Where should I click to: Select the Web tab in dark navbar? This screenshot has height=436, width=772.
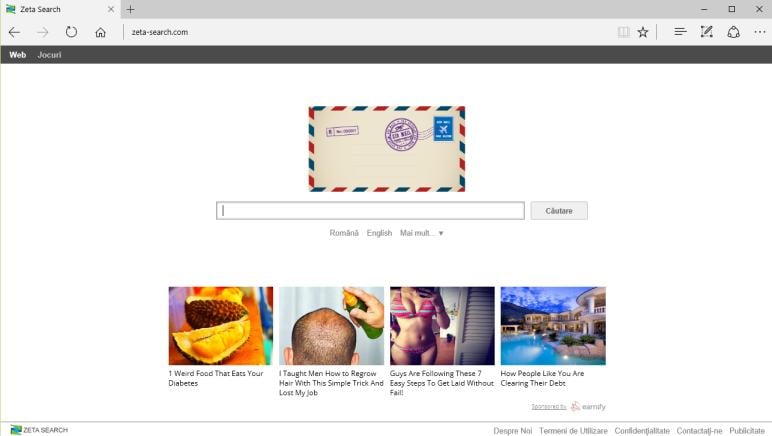17,55
